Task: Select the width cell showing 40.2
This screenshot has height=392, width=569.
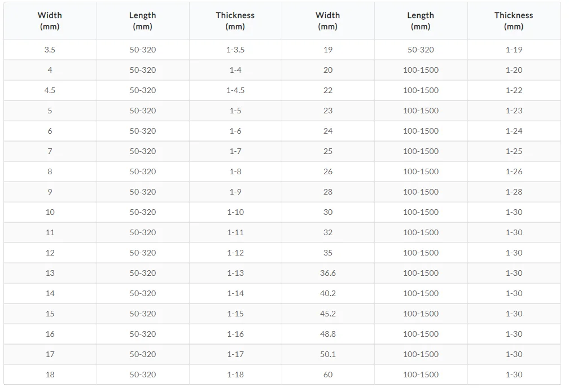Action: (328, 293)
